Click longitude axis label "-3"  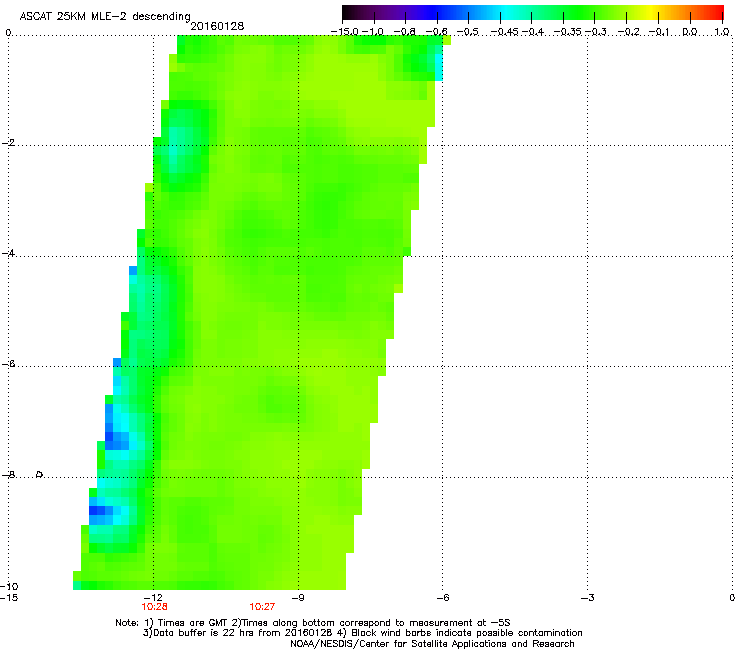point(588,598)
